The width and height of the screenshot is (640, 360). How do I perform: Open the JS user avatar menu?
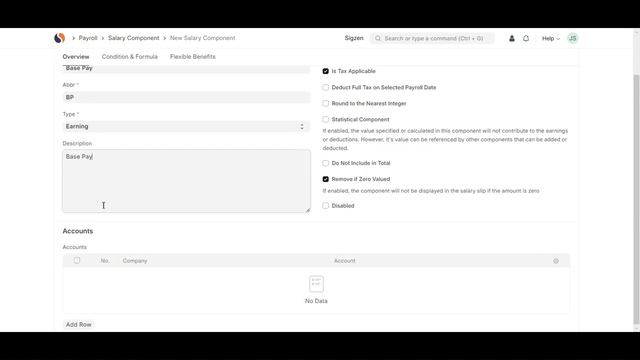[x=573, y=38]
